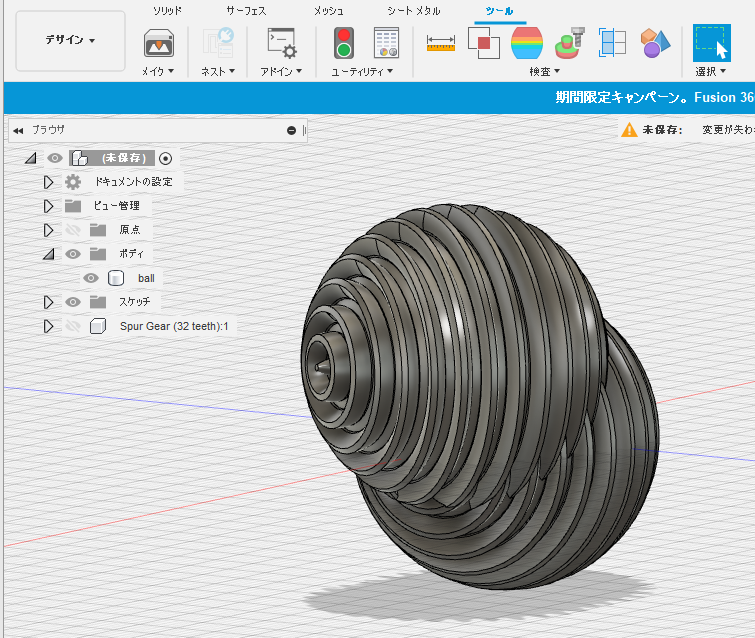Image resolution: width=755 pixels, height=638 pixels.
Task: Click the 3D Print make icon
Action: [x=158, y=44]
